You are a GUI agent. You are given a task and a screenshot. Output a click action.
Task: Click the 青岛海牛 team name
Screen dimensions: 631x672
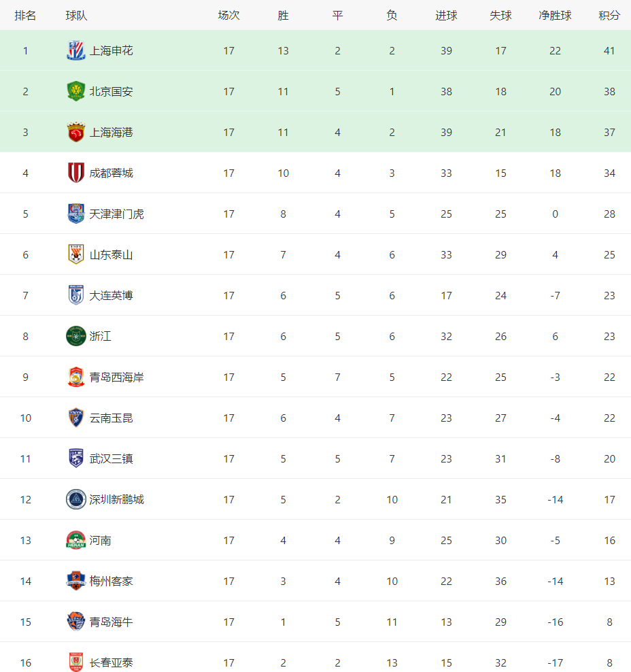coord(111,622)
